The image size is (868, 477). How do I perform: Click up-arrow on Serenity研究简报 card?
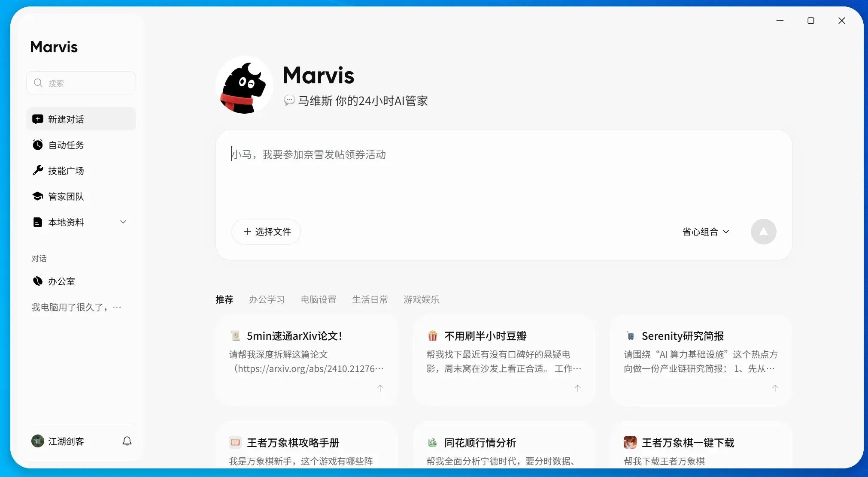775,388
